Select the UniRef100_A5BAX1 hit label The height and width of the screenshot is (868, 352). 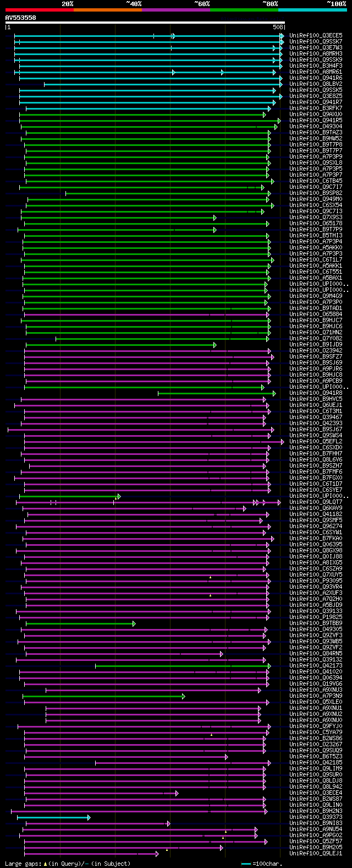coord(316,278)
